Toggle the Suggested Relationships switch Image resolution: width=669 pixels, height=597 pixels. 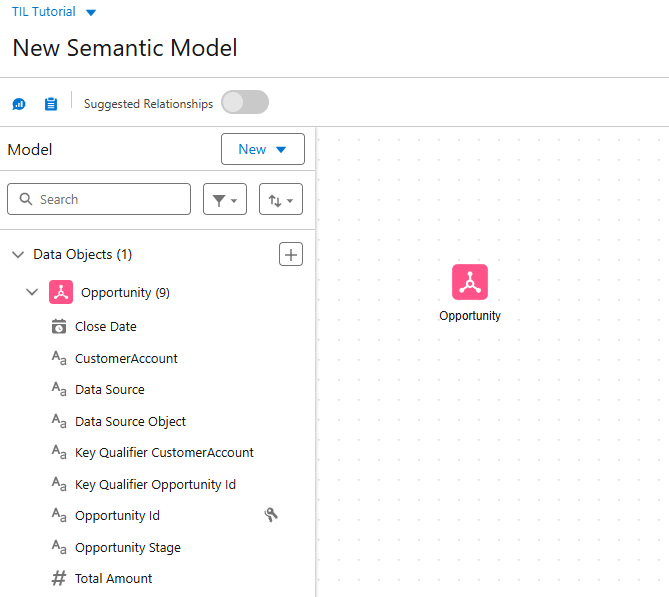245,103
